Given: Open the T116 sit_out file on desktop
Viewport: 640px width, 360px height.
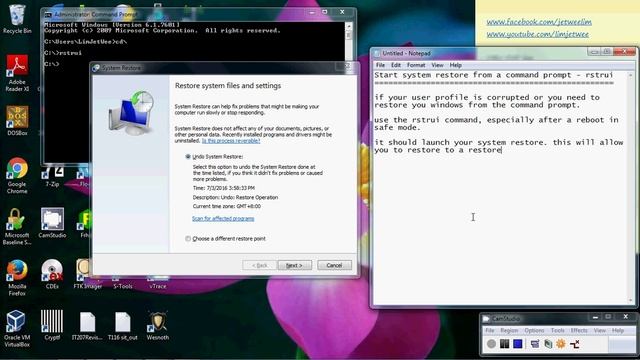Looking at the screenshot, I should (122, 325).
